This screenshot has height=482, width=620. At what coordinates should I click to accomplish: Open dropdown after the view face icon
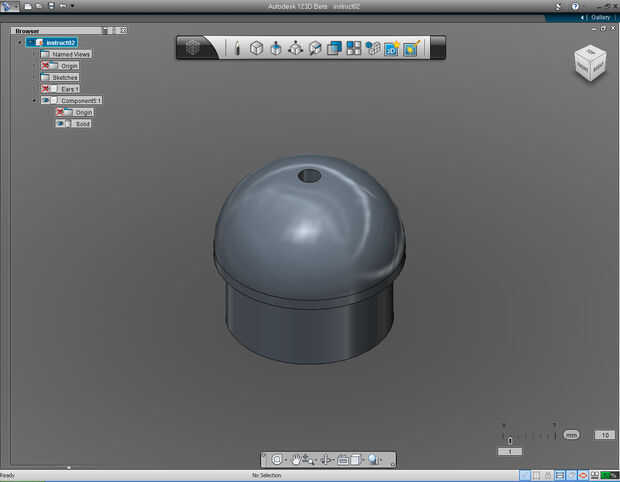pyautogui.click(x=363, y=460)
